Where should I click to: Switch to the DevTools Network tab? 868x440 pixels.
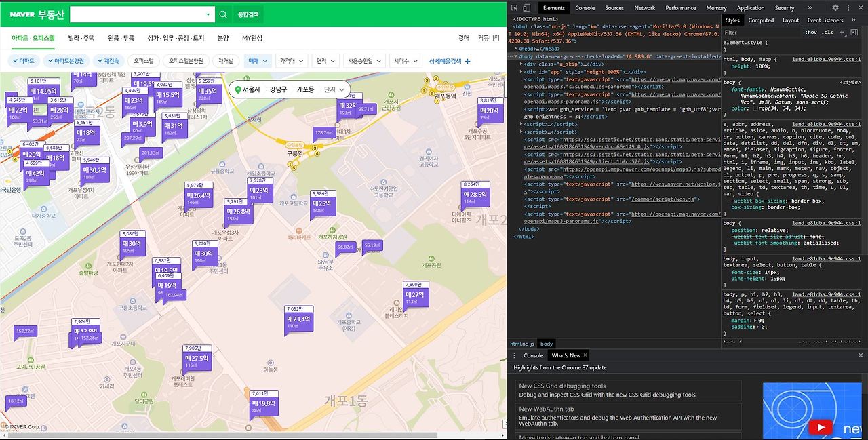coord(644,8)
